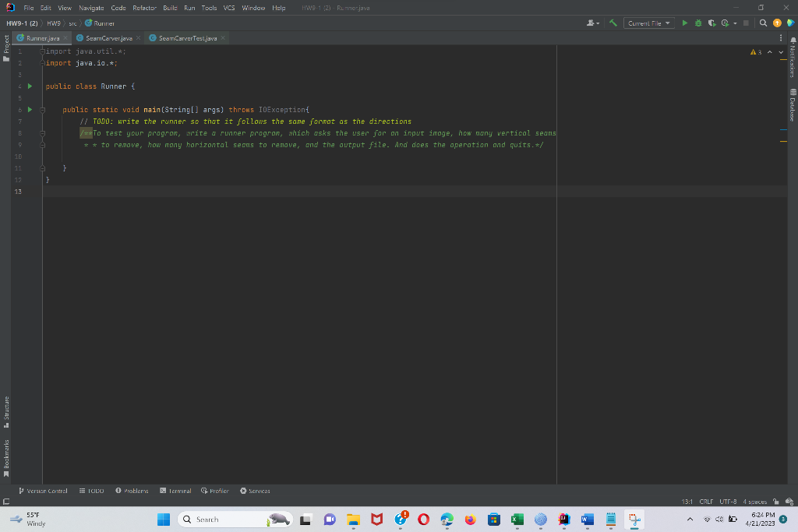Open the editor tabs three-dot options menu

[781, 38]
